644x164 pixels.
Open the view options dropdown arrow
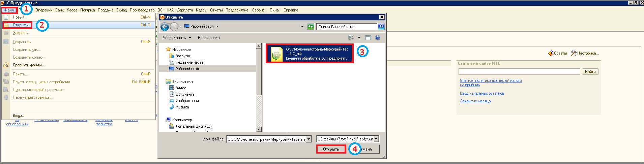point(359,38)
